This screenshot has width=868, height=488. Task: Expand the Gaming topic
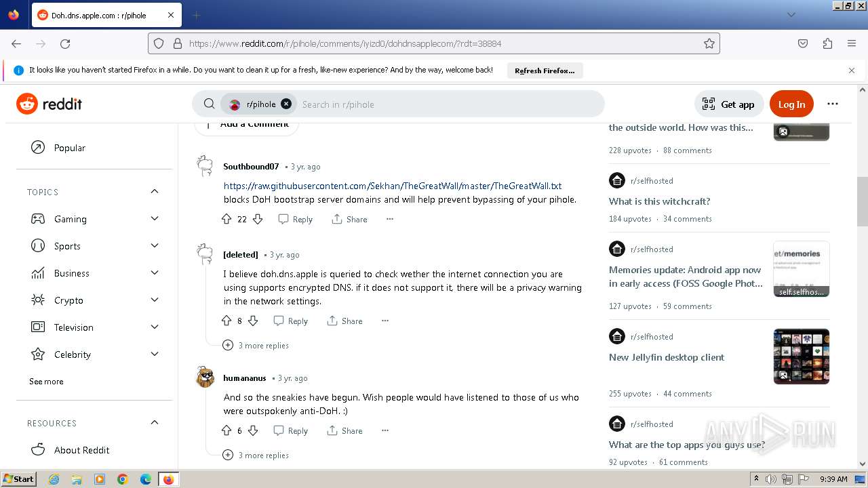coord(155,218)
